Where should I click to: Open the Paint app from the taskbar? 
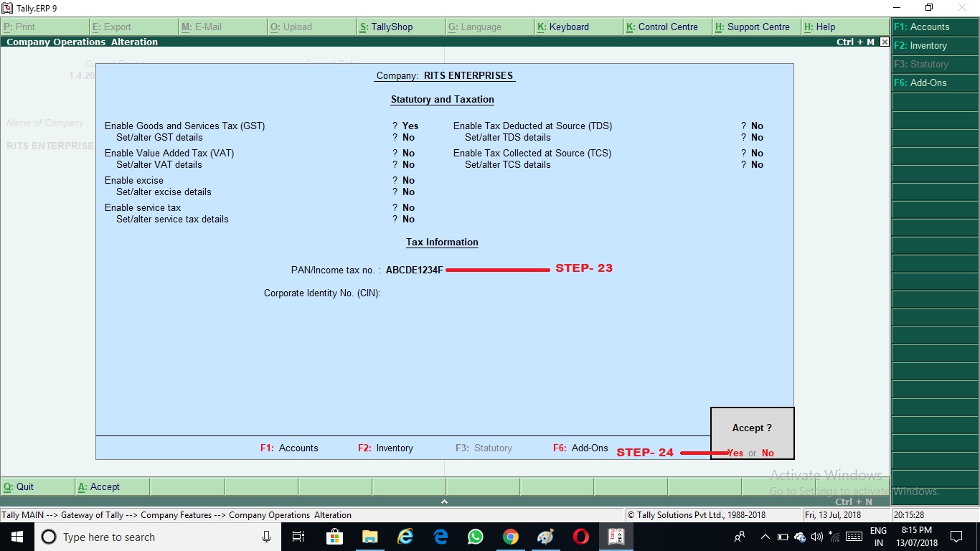(545, 537)
